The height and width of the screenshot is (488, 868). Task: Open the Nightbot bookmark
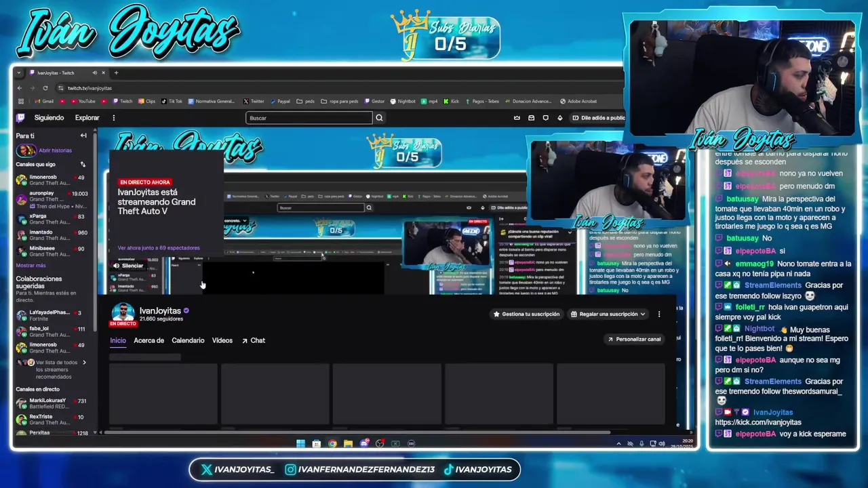[x=403, y=102]
